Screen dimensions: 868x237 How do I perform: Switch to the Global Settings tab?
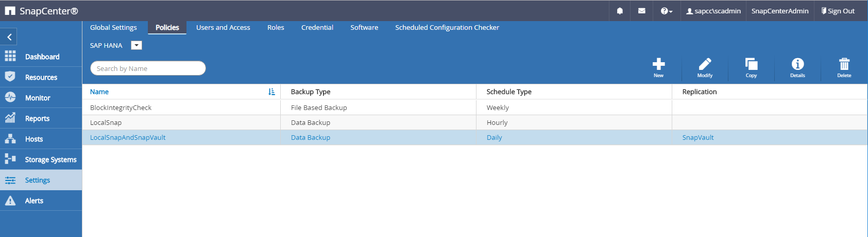pyautogui.click(x=113, y=27)
